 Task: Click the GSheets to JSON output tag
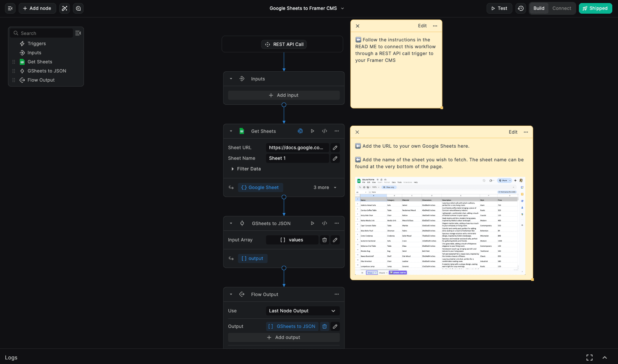(x=292, y=326)
